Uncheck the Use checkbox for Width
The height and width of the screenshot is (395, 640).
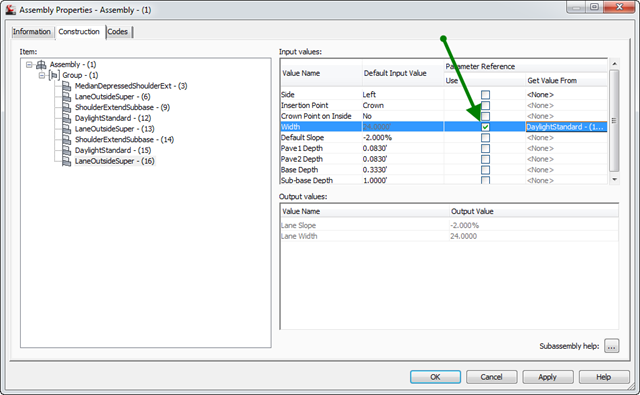pyautogui.click(x=485, y=127)
